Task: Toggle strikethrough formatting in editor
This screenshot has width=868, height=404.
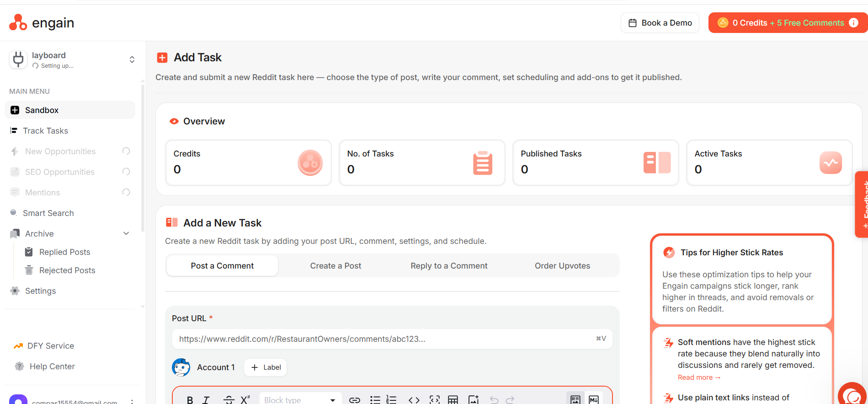Action: pos(229,400)
